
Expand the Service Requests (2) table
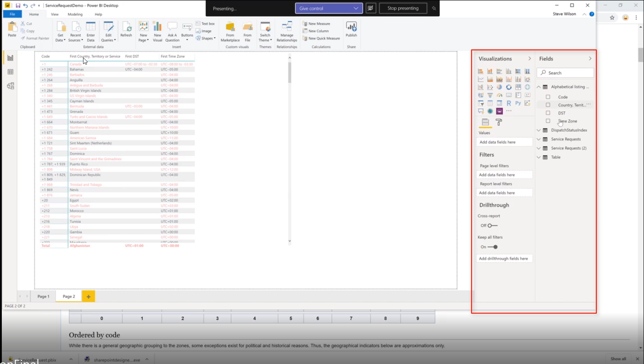point(539,148)
